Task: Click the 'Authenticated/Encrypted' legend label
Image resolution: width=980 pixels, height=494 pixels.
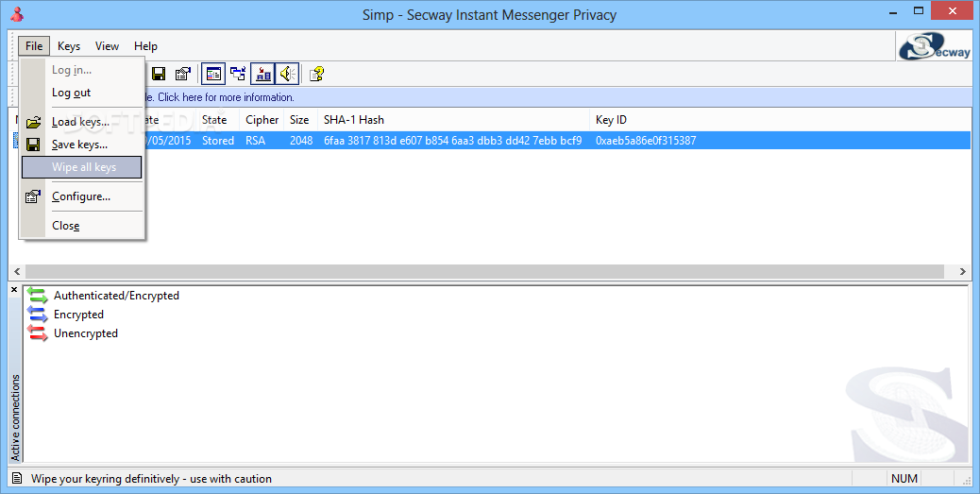Action: (116, 296)
